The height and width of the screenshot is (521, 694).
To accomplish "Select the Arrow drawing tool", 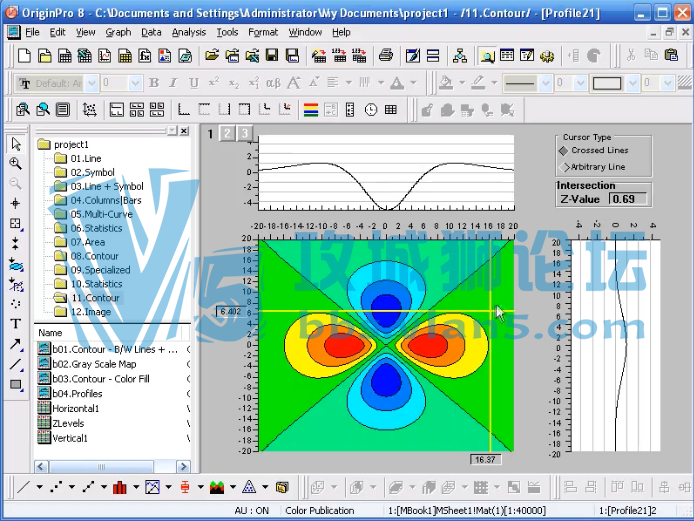I will [15, 344].
